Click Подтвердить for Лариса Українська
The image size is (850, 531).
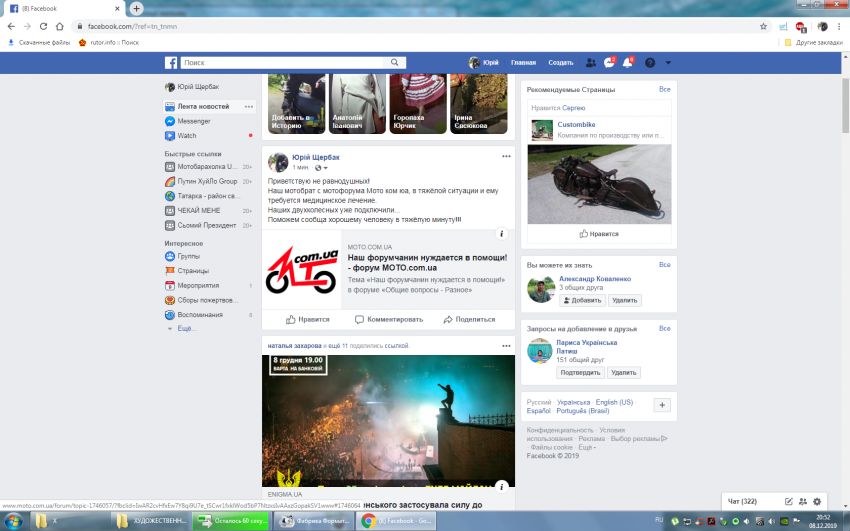(580, 373)
